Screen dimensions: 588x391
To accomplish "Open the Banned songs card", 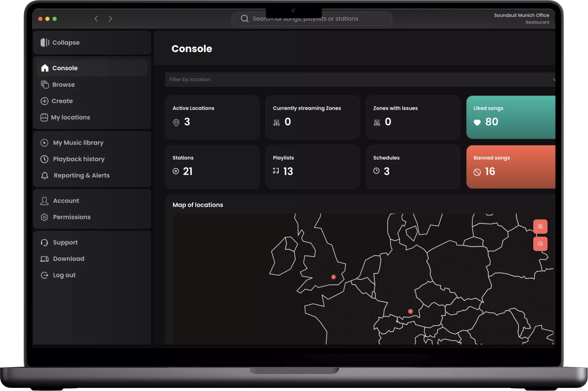I will (x=510, y=167).
